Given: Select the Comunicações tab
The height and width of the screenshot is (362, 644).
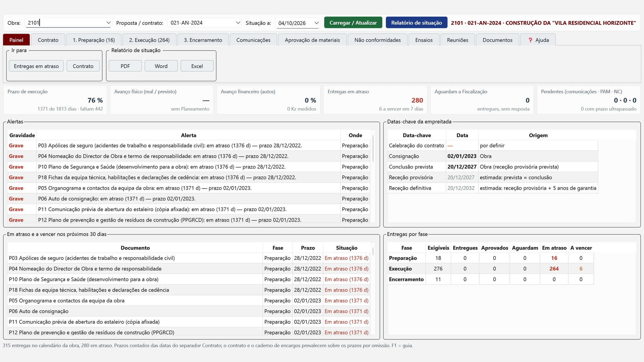Looking at the screenshot, I should tap(253, 40).
